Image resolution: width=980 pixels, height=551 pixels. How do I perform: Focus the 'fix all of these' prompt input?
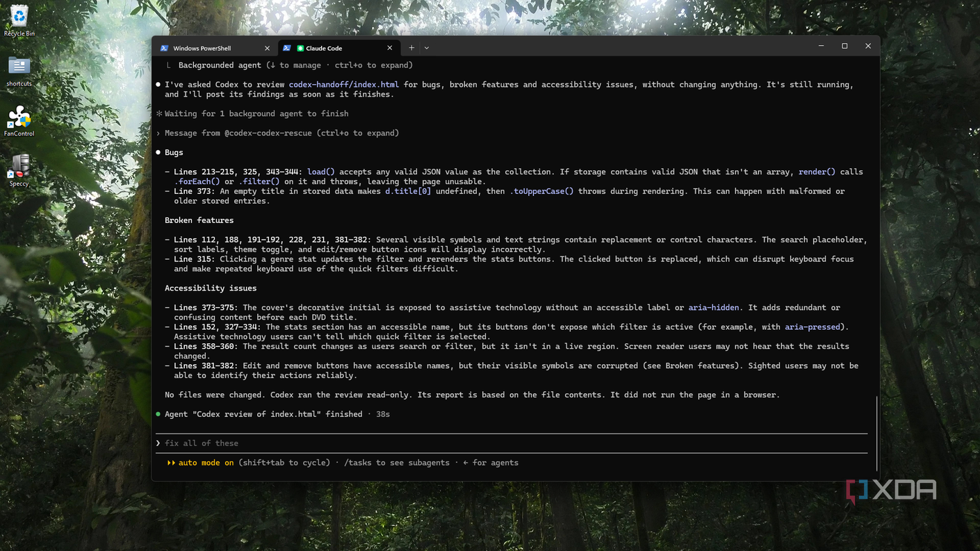(x=512, y=443)
